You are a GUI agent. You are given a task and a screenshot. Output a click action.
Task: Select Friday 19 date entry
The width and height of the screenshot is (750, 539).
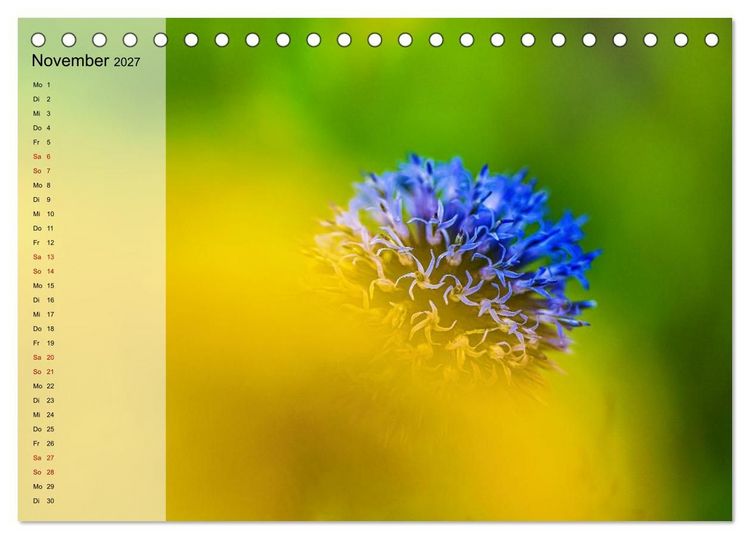(x=44, y=343)
